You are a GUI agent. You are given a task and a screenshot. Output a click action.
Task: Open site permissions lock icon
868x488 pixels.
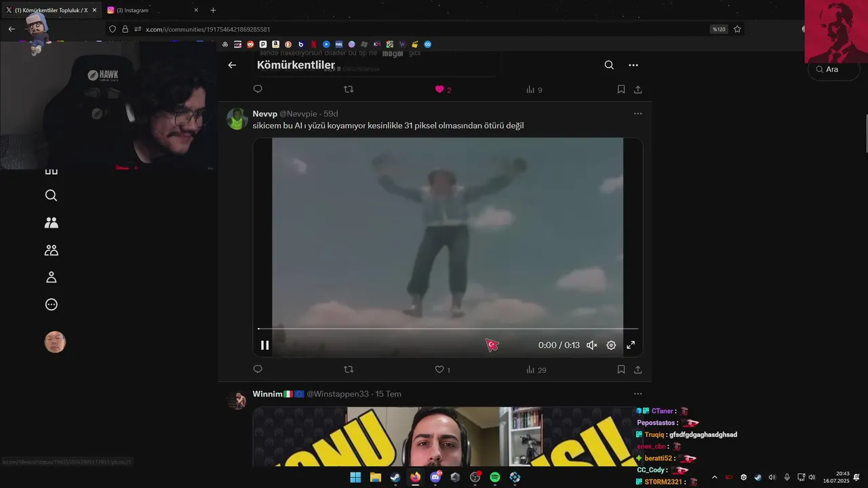pos(125,29)
